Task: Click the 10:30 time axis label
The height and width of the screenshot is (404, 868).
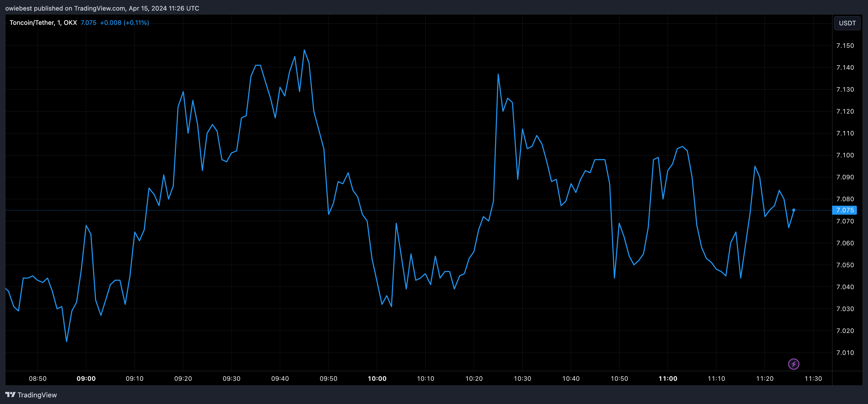Action: (522, 378)
